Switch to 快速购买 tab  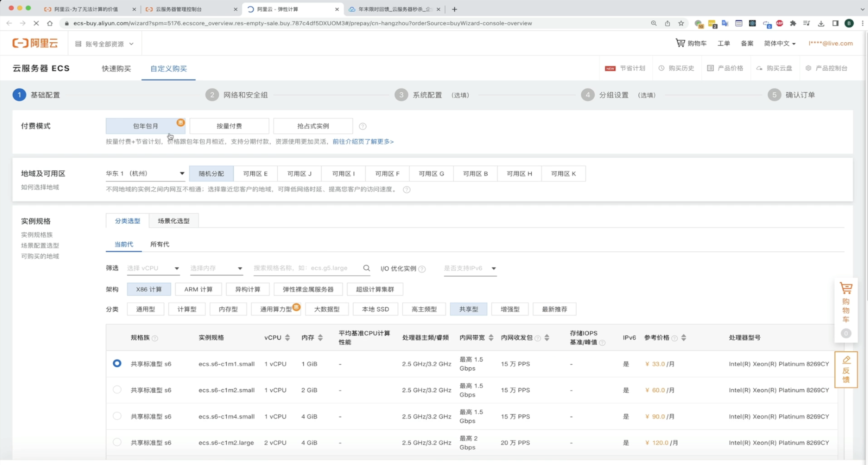[x=116, y=69]
